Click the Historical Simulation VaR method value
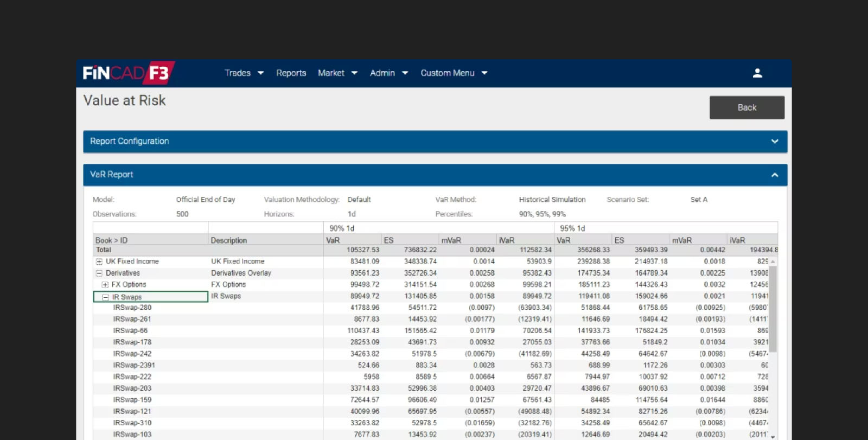This screenshot has height=440, width=868. 552,200
